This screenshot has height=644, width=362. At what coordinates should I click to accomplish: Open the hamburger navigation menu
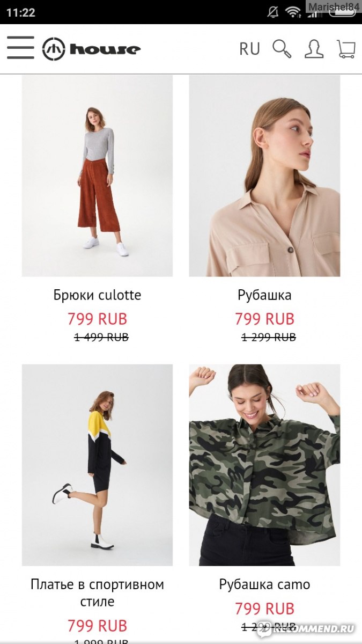20,48
